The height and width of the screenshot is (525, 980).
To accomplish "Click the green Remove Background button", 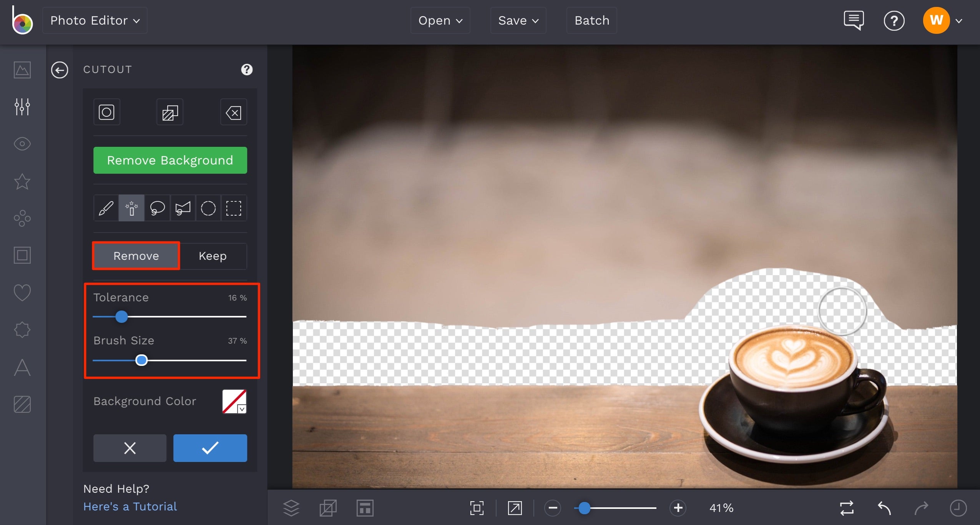I will 170,160.
